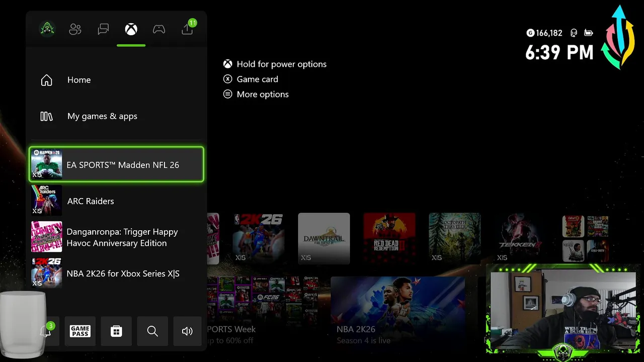Click the Game card hint
Screen dimensions: 644x362
coord(257,79)
